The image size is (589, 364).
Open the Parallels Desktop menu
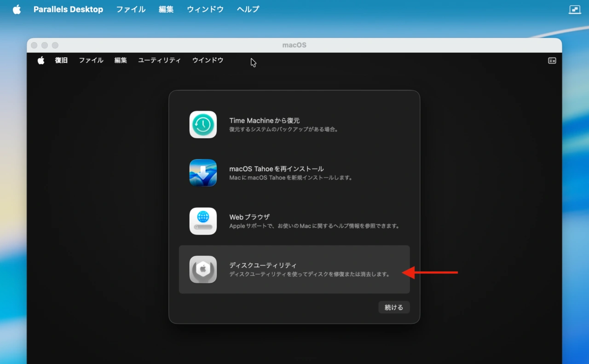68,9
